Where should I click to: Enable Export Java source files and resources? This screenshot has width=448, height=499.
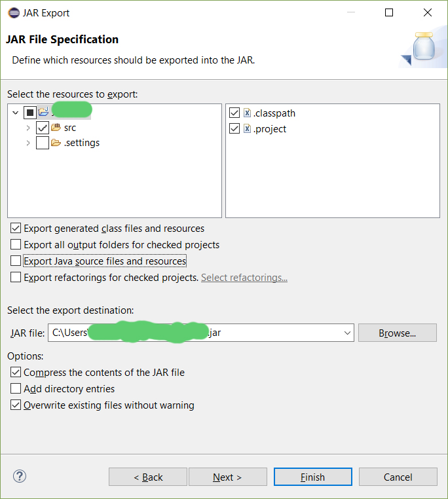[x=16, y=261]
